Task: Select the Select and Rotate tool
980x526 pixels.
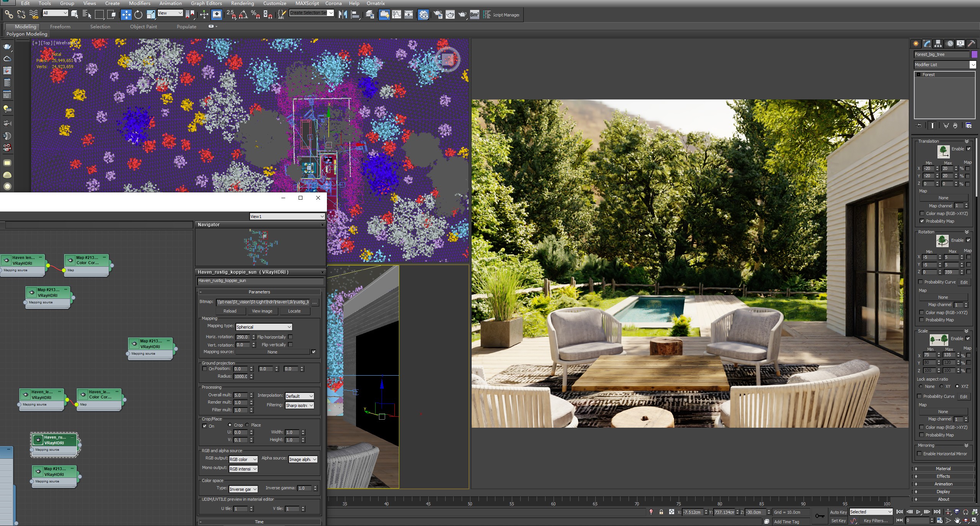Action: (x=138, y=15)
